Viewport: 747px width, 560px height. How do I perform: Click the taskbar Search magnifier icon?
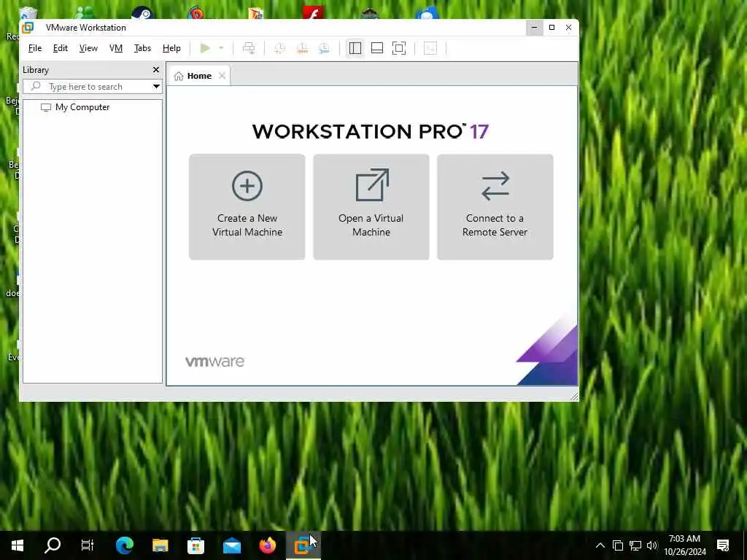point(53,545)
